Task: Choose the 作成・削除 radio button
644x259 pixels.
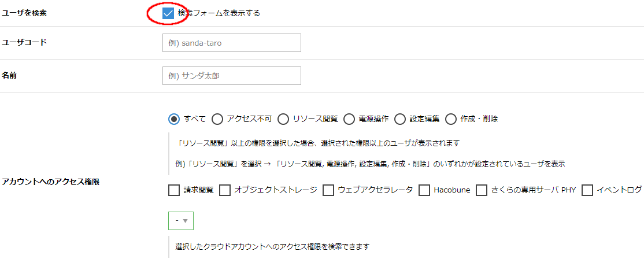Action: point(451,119)
